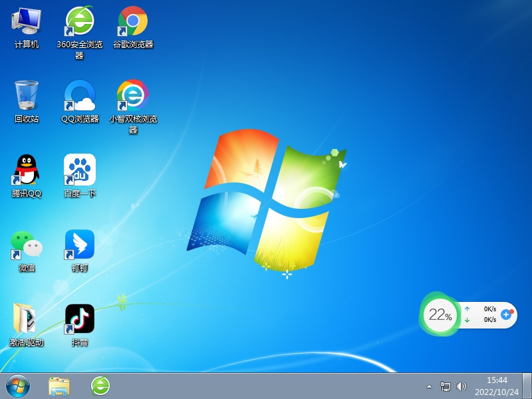Viewport: 532px width, 399px height.
Task: Click the 22% memory usage ball
Action: click(x=440, y=315)
